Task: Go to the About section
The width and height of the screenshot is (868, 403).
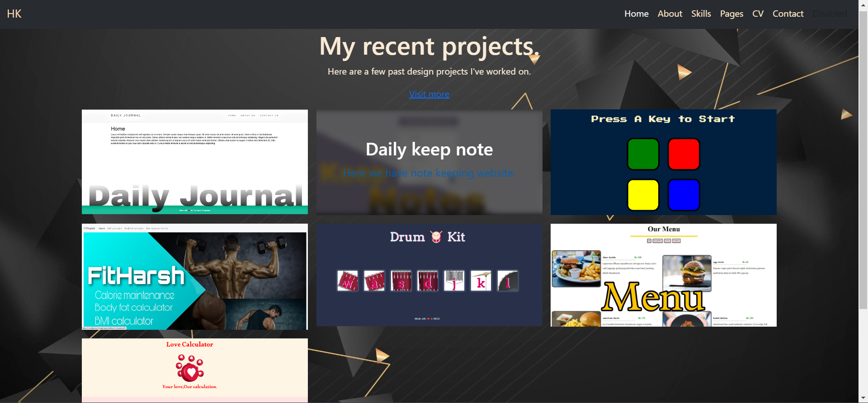Action: point(670,14)
